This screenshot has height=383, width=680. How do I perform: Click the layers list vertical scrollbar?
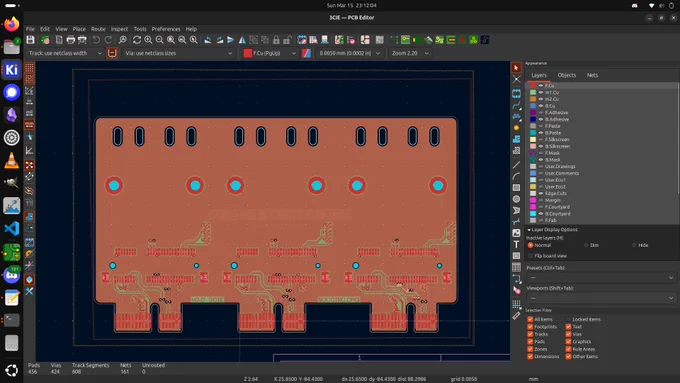pyautogui.click(x=678, y=139)
